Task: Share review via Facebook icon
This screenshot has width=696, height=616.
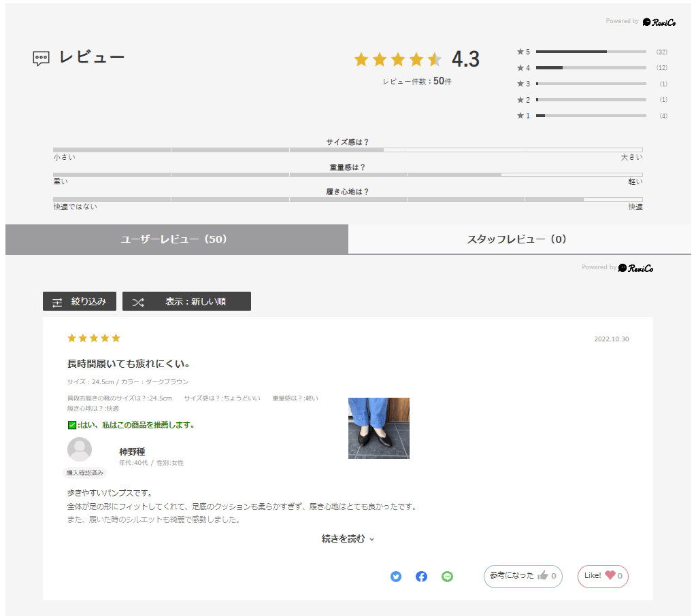Action: [x=421, y=577]
